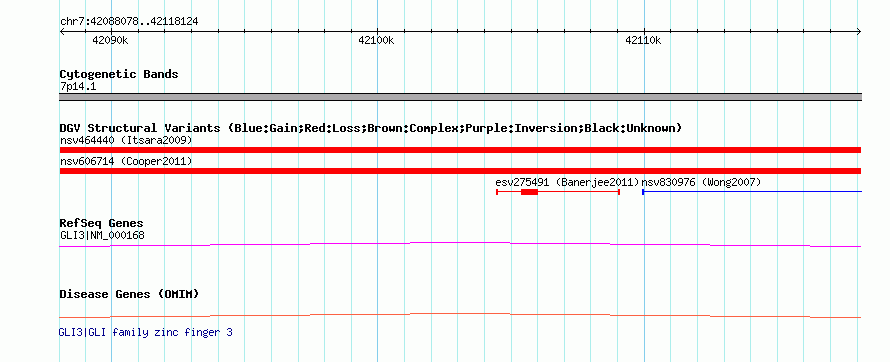Select the blue nsv830976 gain variant line
This screenshot has width=890, height=362.
click(752, 192)
